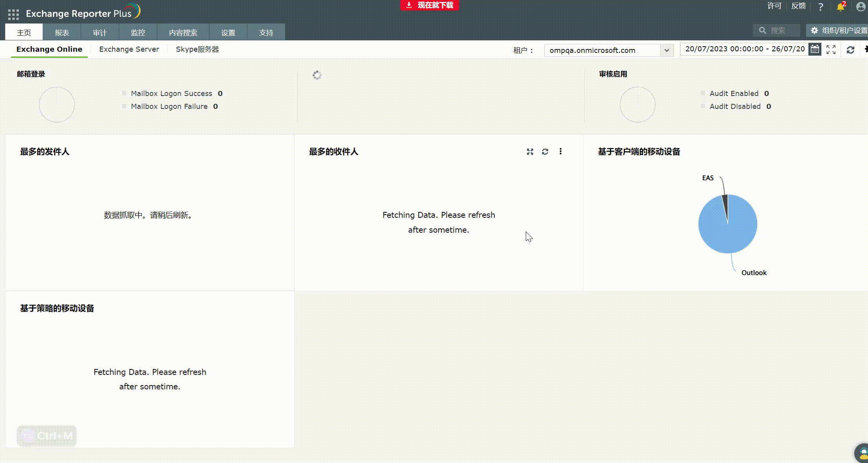Image resolution: width=868 pixels, height=463 pixels.
Task: Open the help question mark icon
Action: [820, 7]
